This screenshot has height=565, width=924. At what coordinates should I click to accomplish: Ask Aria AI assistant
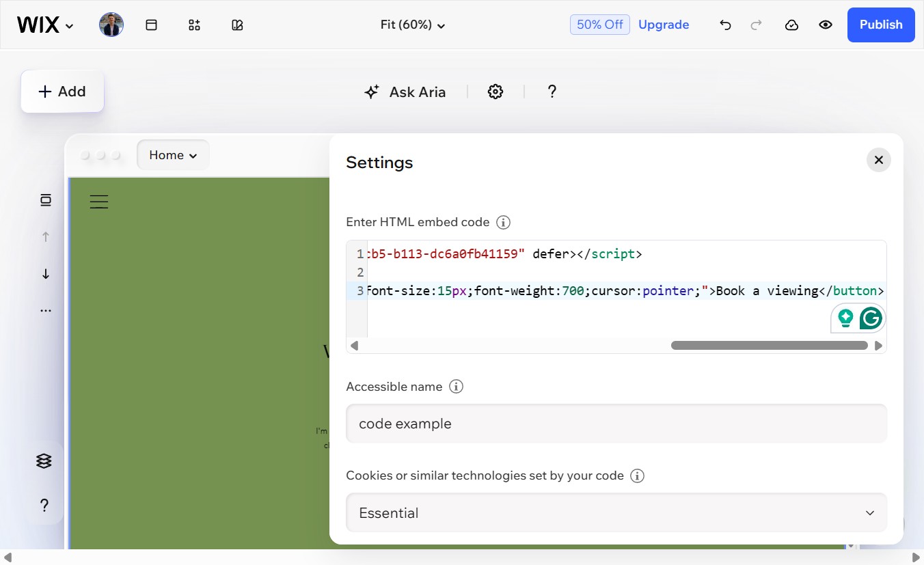pos(405,92)
